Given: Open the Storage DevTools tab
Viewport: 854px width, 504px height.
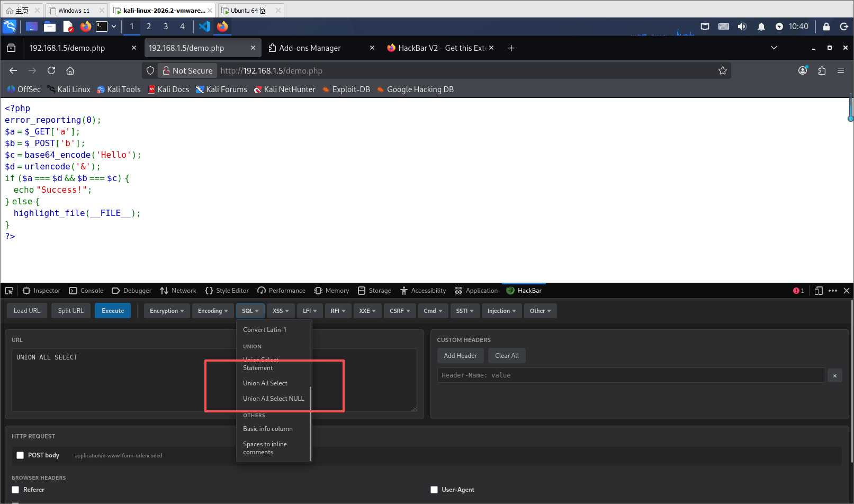Looking at the screenshot, I should pos(375,291).
